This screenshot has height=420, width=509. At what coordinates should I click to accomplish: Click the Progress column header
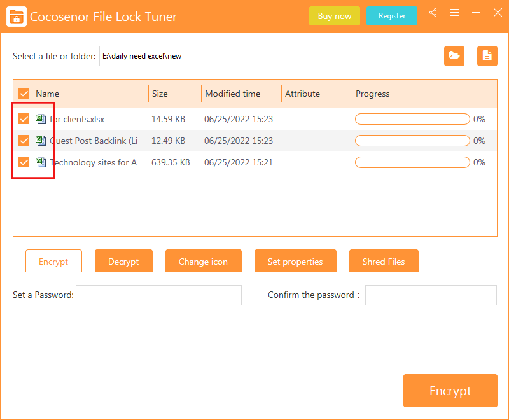(x=372, y=94)
